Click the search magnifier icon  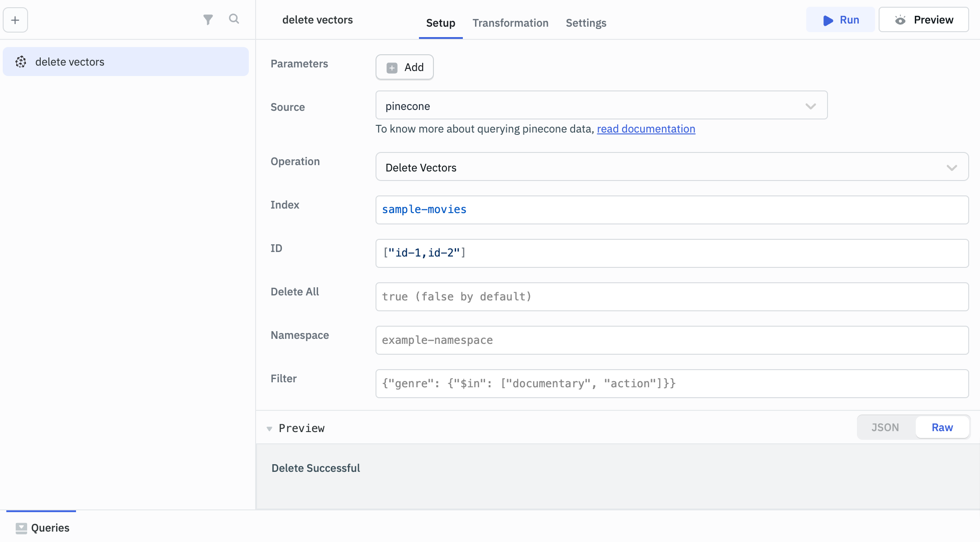[x=234, y=19]
